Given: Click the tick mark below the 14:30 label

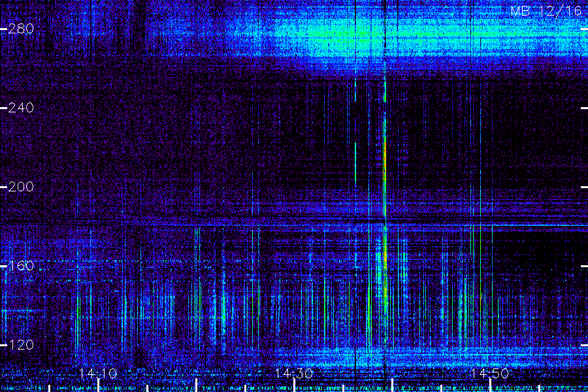Looking at the screenshot, I should click(x=295, y=385).
